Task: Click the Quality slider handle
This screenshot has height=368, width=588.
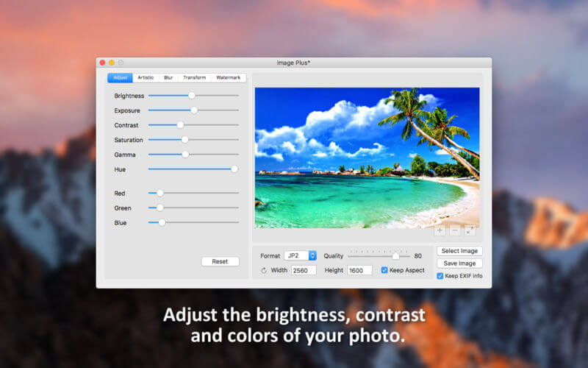Action: tap(395, 256)
